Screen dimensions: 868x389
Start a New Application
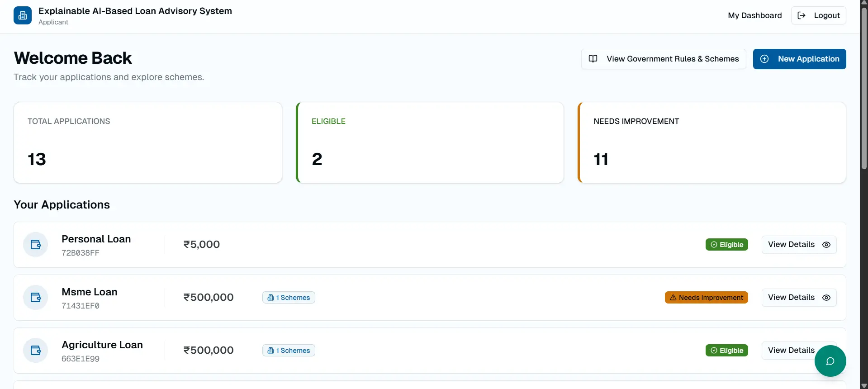(x=799, y=59)
